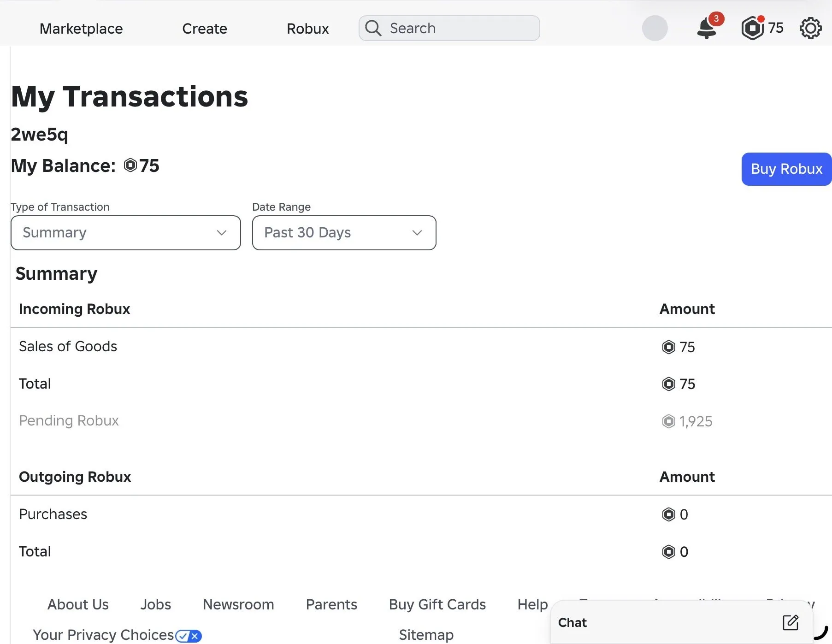Open the Chat panel header
The width and height of the screenshot is (832, 644).
[682, 622]
